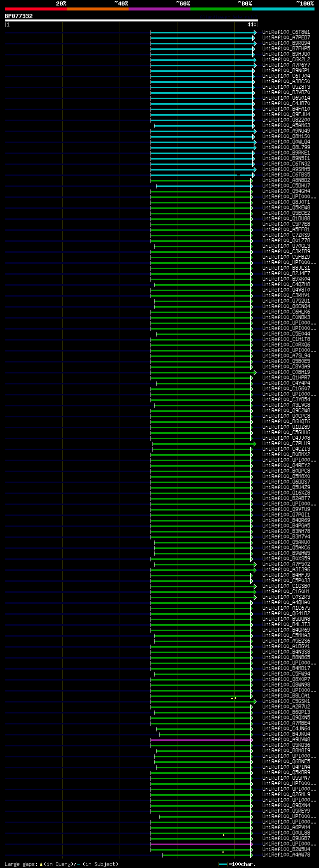Click the purple alignment bar for UniRef100_A9UVW8
The height and width of the screenshot is (868, 319).
pyautogui.click(x=201, y=740)
